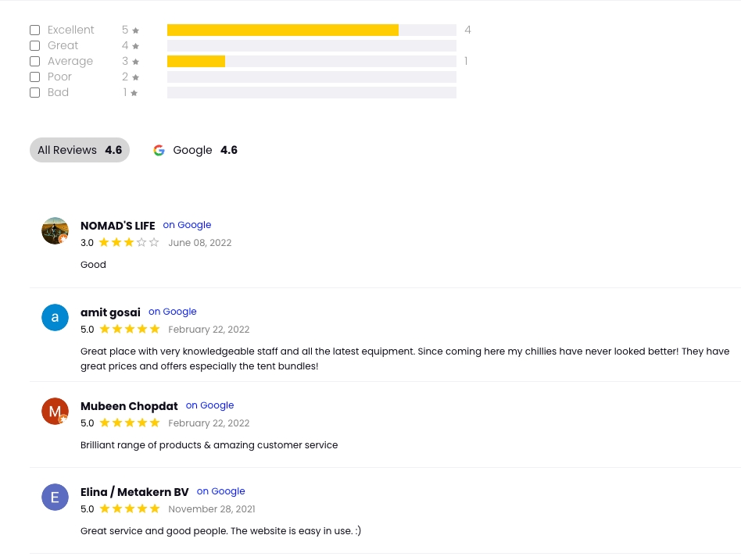Click Mubeen Chopdat's red avatar
Viewport: 741px width, 560px height.
pyautogui.click(x=55, y=411)
